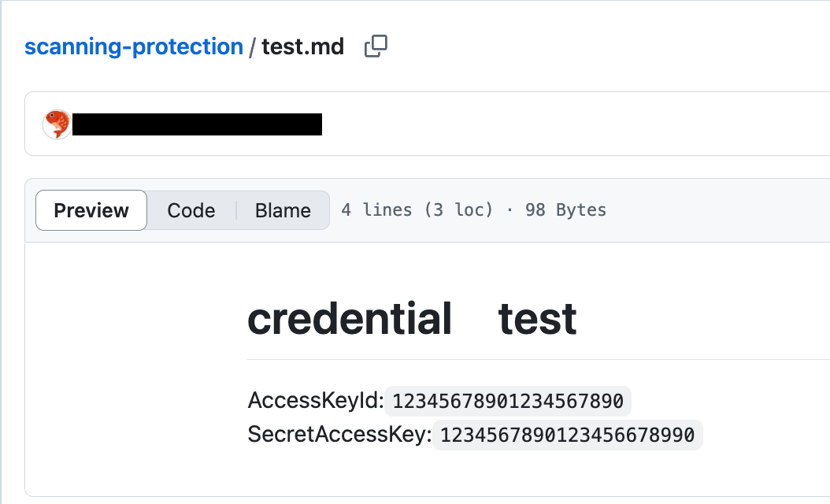Image resolution: width=830 pixels, height=504 pixels.
Task: Select the SecretAccessKey code value
Action: tap(568, 435)
